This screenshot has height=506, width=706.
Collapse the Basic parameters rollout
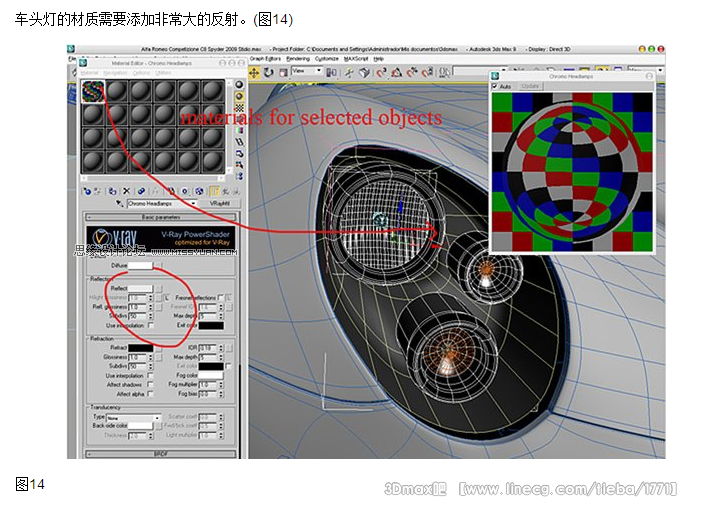coord(161,217)
